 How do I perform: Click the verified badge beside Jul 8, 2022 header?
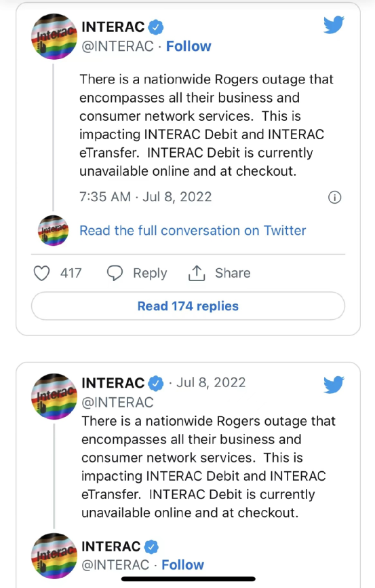156,383
